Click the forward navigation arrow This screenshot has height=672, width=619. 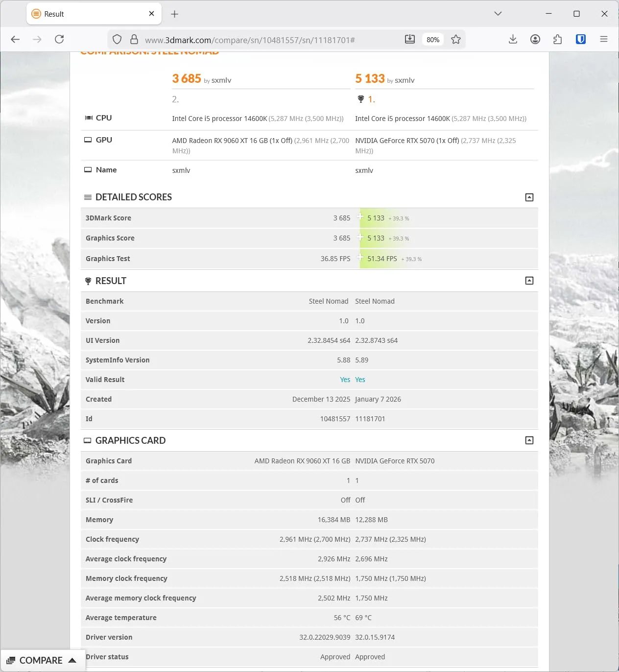coord(37,39)
